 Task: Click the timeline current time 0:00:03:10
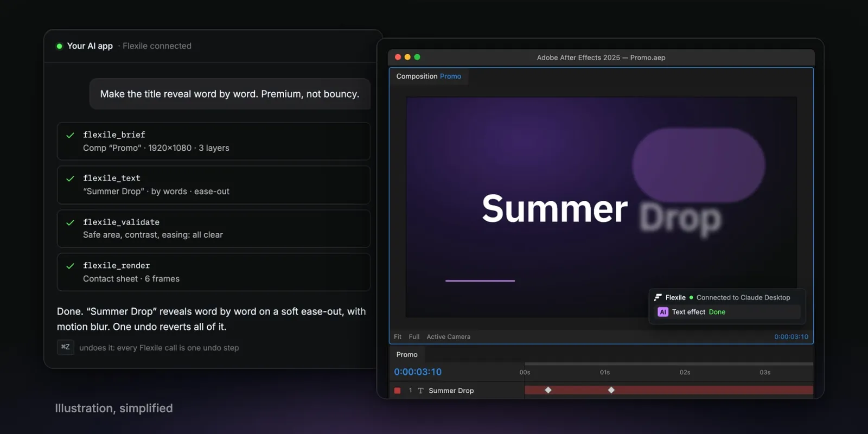(x=418, y=372)
